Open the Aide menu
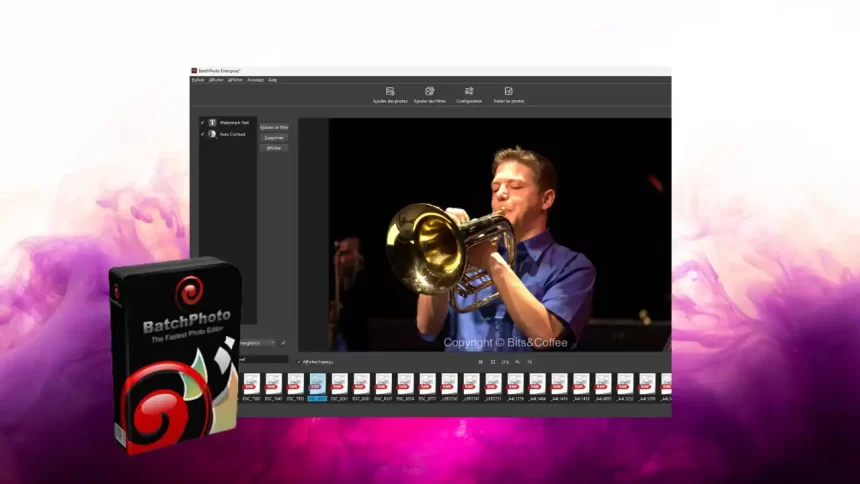 [272, 80]
